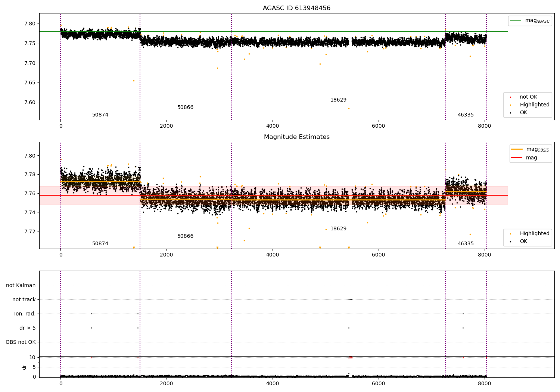Click the mag OBSID legend entry
The width and height of the screenshot is (560, 392).
click(531, 149)
